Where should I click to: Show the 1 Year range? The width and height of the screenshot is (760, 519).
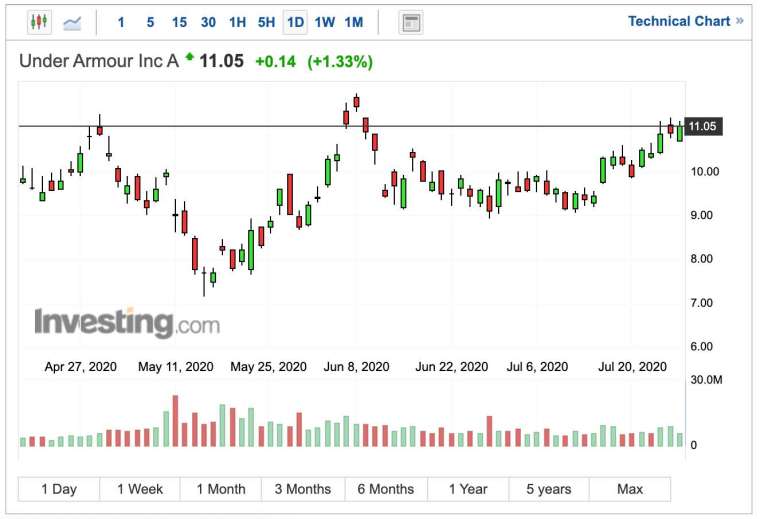click(x=468, y=489)
